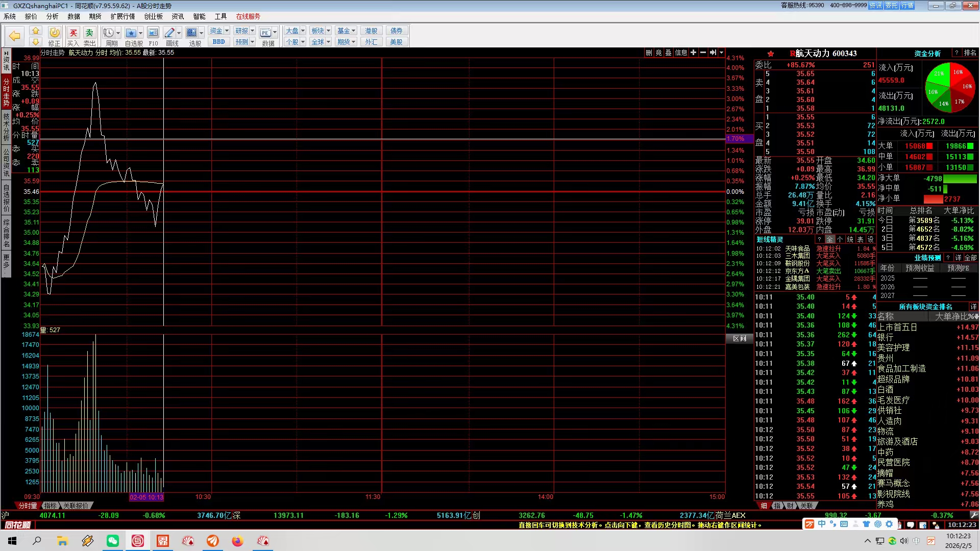Expand the 资金 dropdown in toolbar
The height and width of the screenshot is (551, 980).
227,31
